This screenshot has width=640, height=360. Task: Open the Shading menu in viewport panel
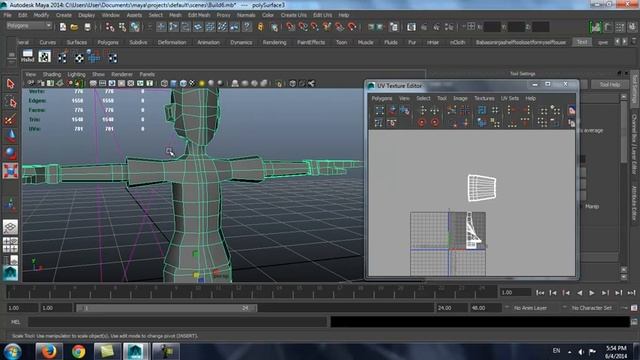[x=52, y=75]
